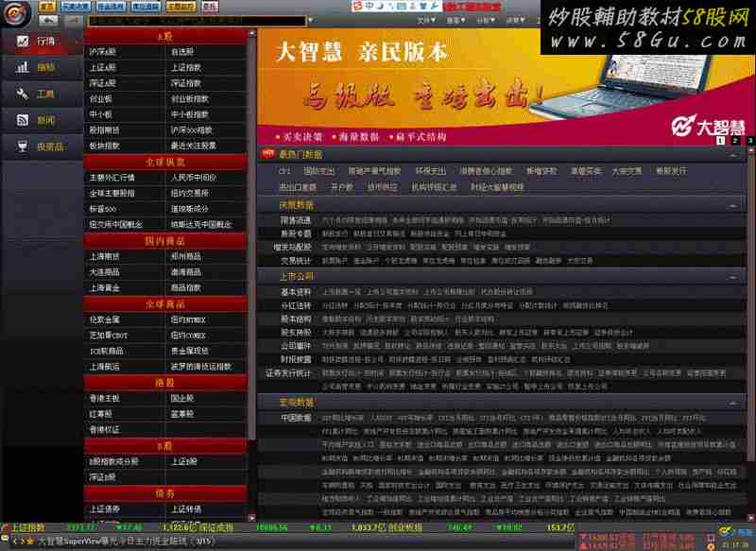Open the 行情 section via its chart icon

pyautogui.click(x=23, y=41)
